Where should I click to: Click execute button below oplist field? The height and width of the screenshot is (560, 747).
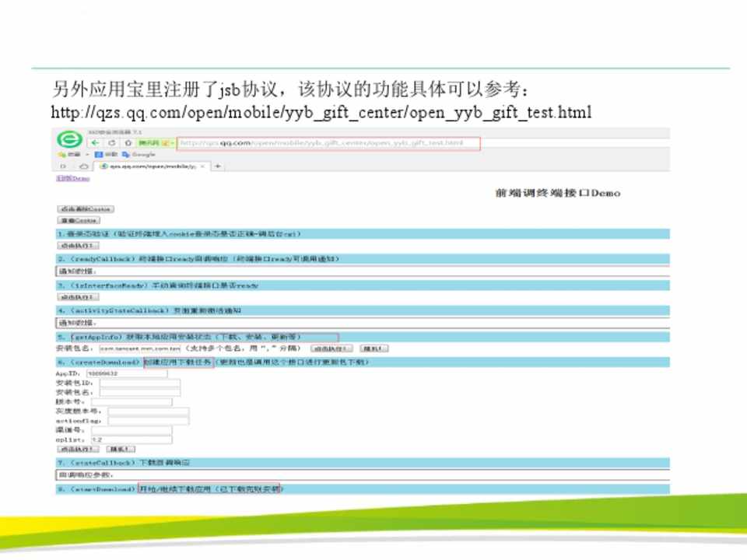pyautogui.click(x=78, y=449)
